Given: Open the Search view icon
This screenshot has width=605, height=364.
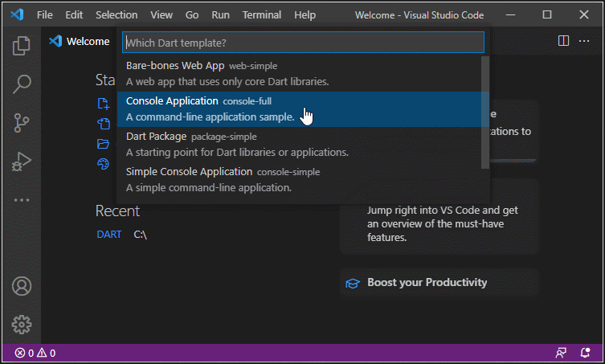Looking at the screenshot, I should coord(21,84).
